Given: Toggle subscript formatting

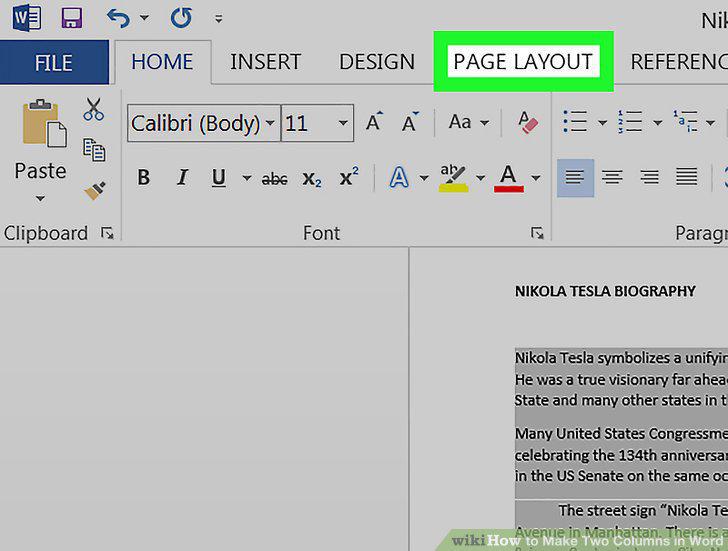Looking at the screenshot, I should (x=312, y=179).
